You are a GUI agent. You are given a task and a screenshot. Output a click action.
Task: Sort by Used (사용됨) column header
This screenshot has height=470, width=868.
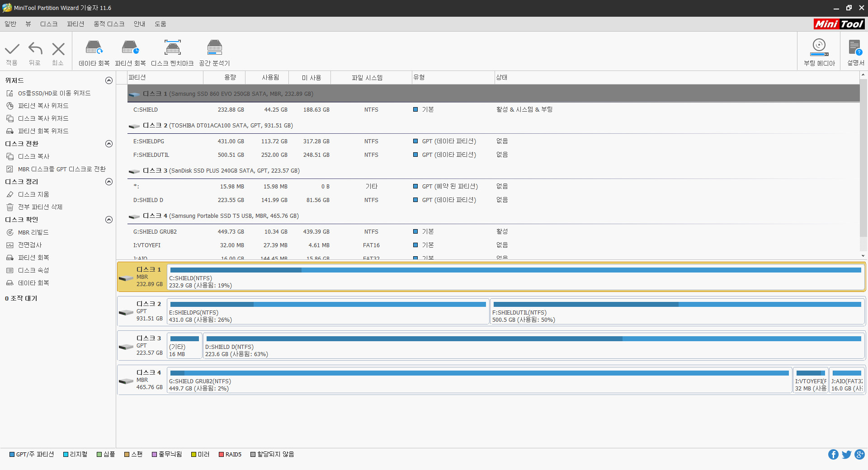tap(267, 77)
